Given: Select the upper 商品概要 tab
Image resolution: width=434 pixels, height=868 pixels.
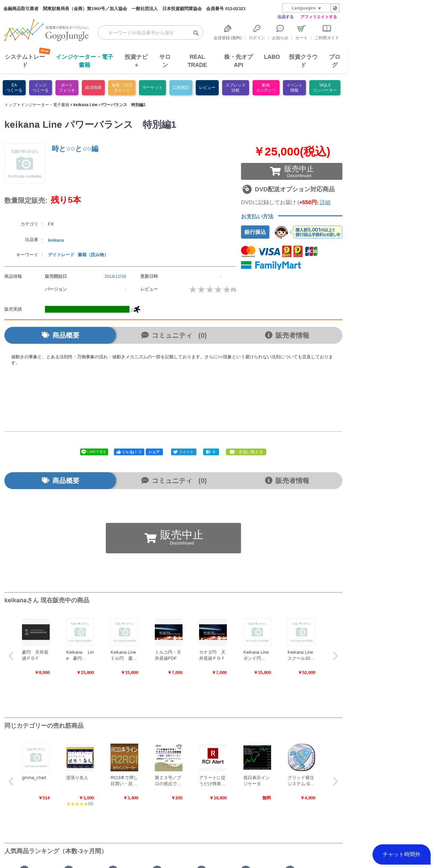Looking at the screenshot, I should pyautogui.click(x=60, y=335).
